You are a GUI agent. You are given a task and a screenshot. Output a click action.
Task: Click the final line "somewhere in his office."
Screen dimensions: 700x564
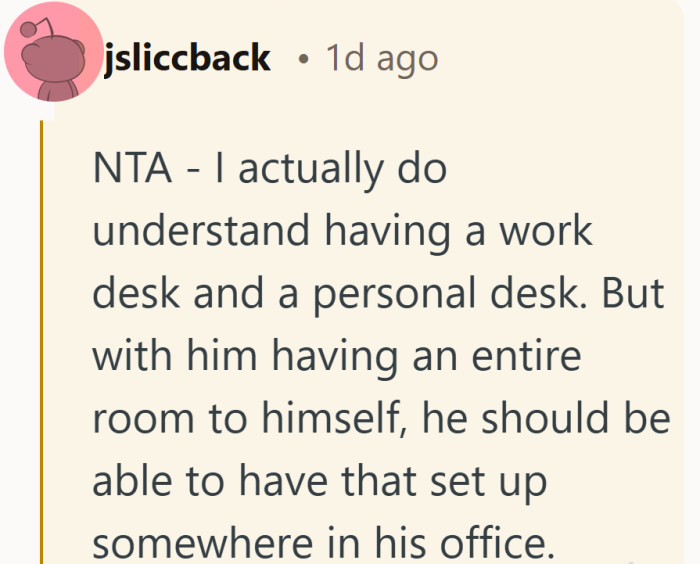coord(323,543)
